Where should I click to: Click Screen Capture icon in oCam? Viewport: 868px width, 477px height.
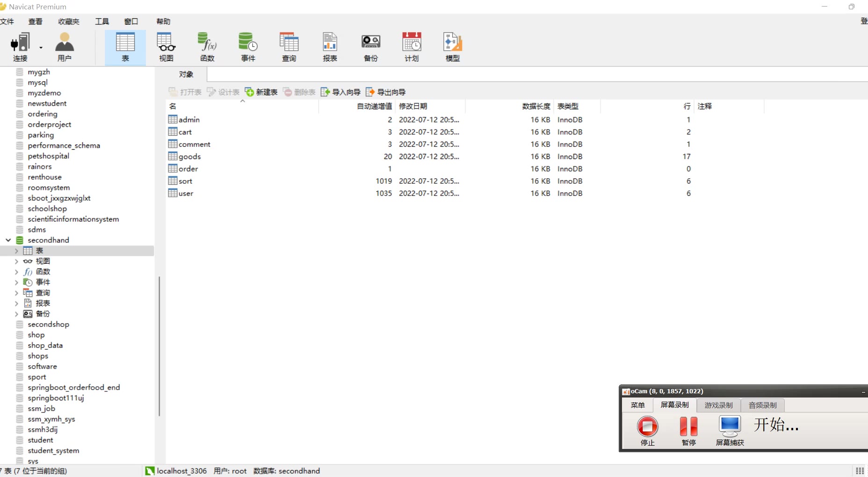(x=730, y=431)
